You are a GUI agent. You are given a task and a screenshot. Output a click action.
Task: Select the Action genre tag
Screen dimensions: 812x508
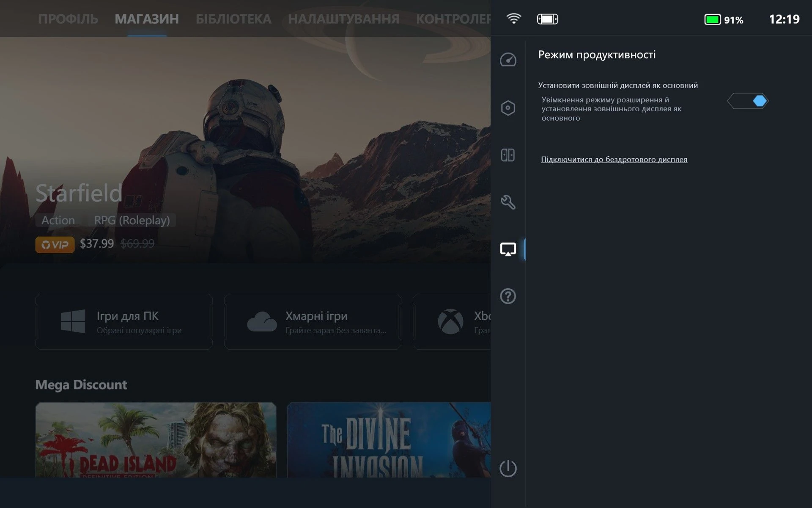point(58,220)
